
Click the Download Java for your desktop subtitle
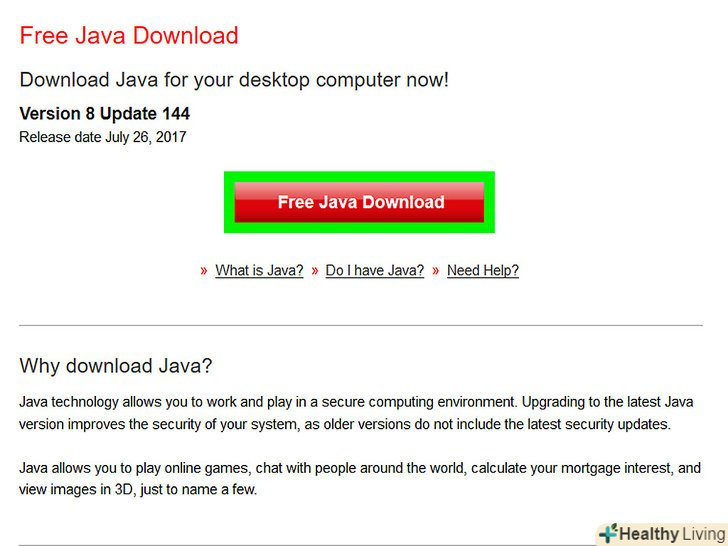[234, 80]
